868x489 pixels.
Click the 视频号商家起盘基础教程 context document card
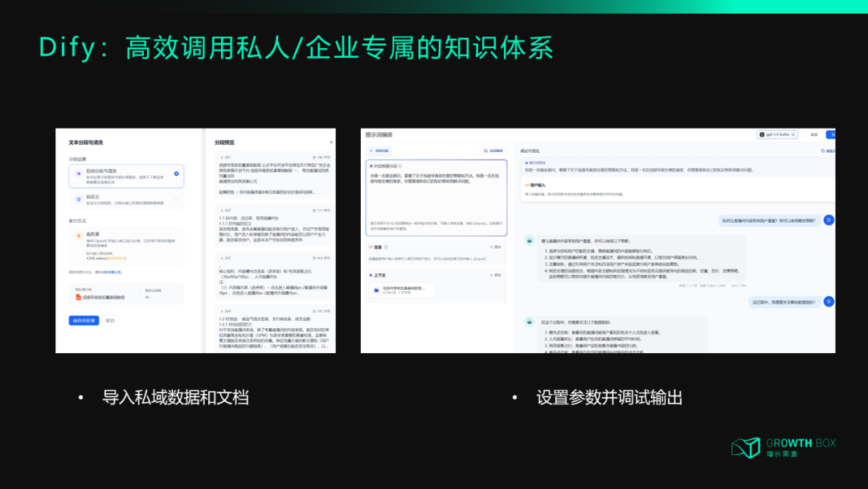(x=403, y=291)
